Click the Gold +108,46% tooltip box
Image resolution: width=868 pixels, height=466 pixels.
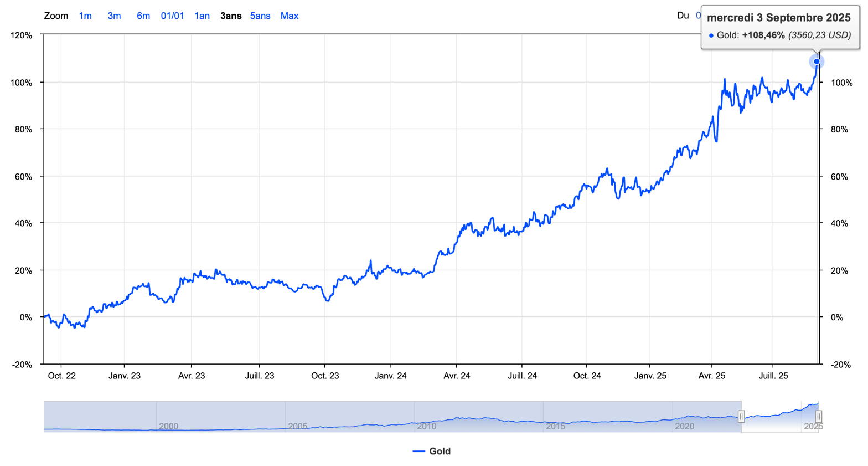780,27
